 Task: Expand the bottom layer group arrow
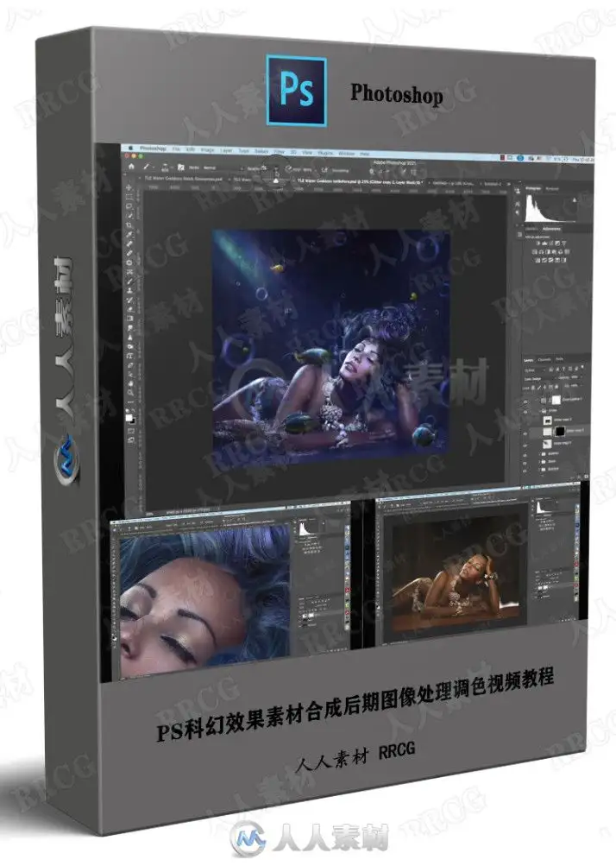click(x=539, y=470)
